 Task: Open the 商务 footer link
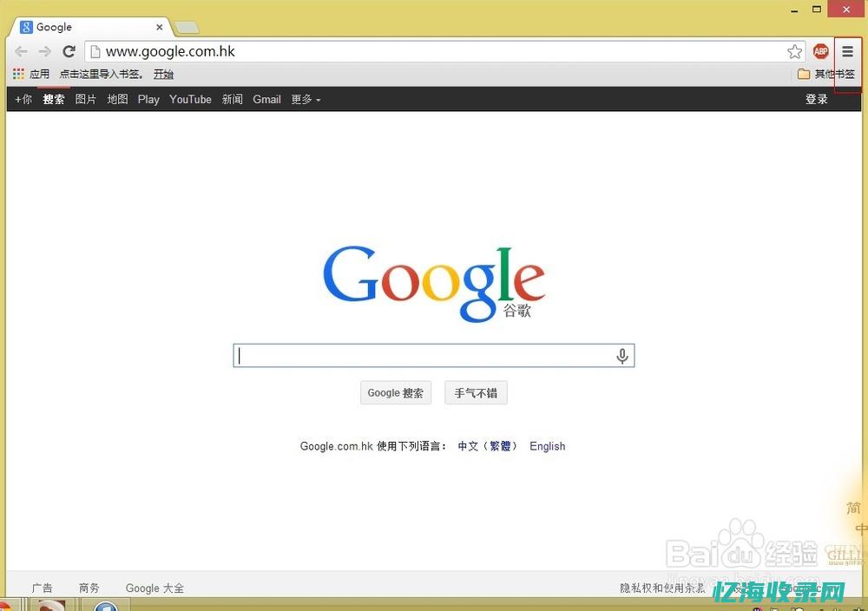[89, 588]
